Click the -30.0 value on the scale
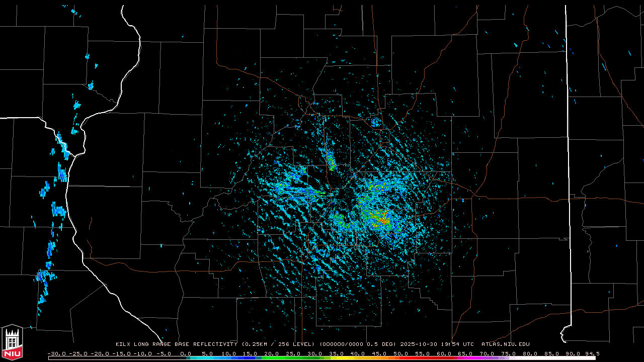 [x=56, y=353]
